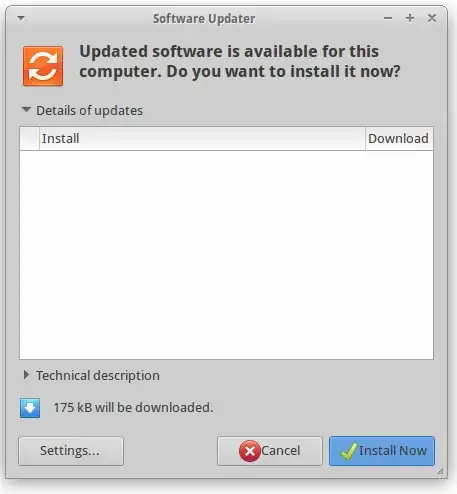Collapse the Details of updates section
The width and height of the screenshot is (457, 494).
pyautogui.click(x=26, y=110)
